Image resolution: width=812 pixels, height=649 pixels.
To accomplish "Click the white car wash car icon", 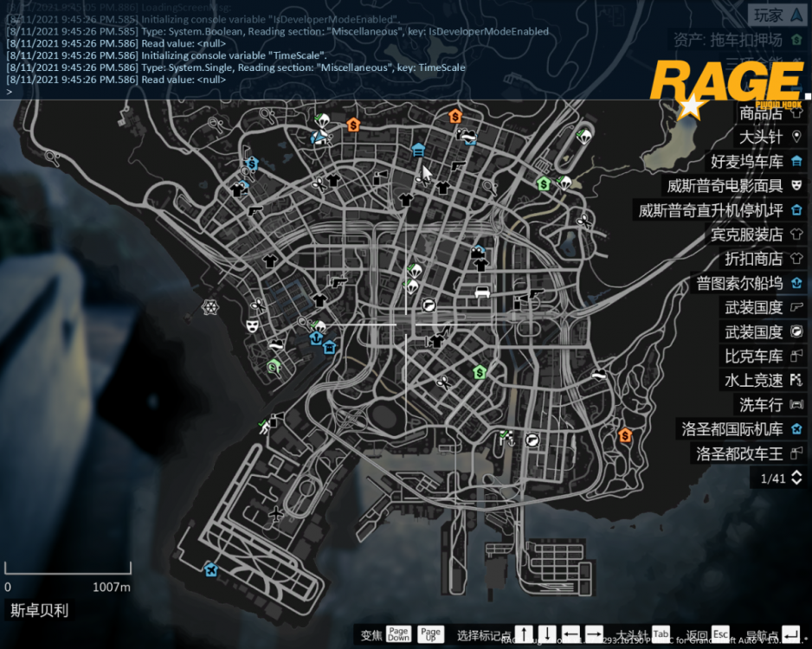I will tap(483, 292).
